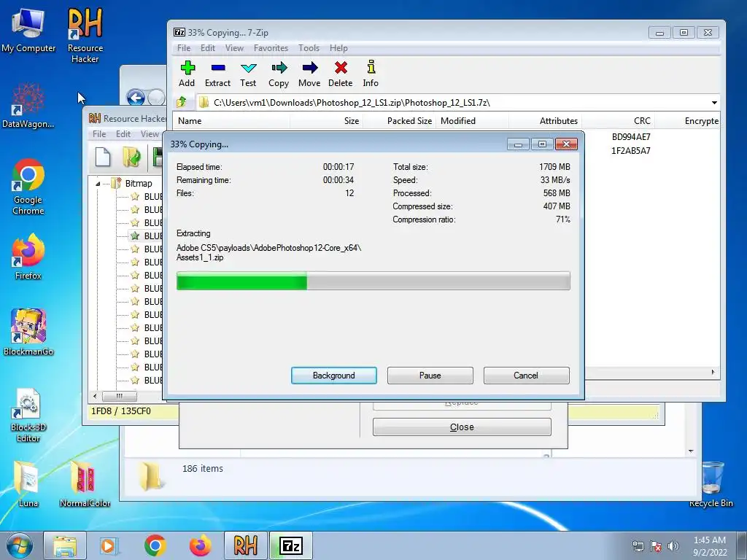The image size is (747, 560).
Task: Open the Resource Hacker desktop shortcut
Action: [85, 36]
